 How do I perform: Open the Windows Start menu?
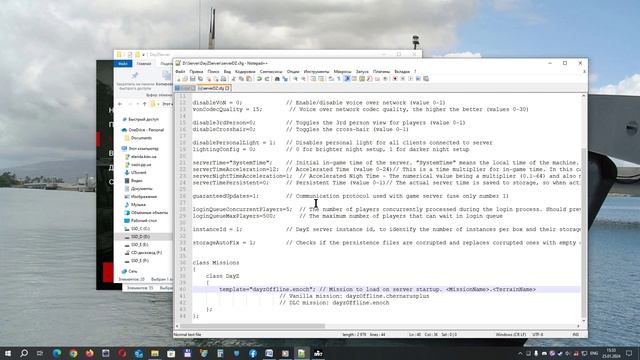pyautogui.click(x=8, y=353)
